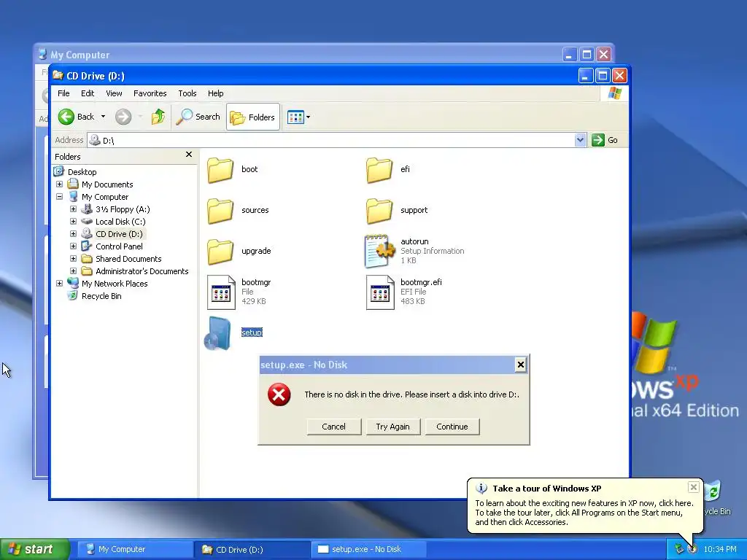Open the Favorites menu
Screen dimensions: 747x560
(x=150, y=93)
